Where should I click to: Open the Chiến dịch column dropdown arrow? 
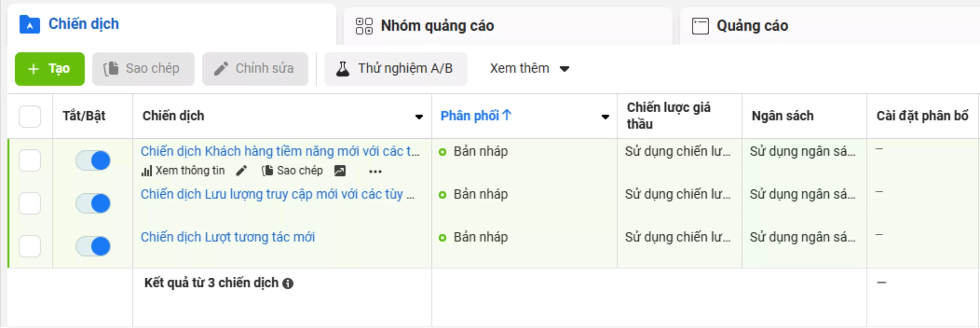[x=419, y=117]
